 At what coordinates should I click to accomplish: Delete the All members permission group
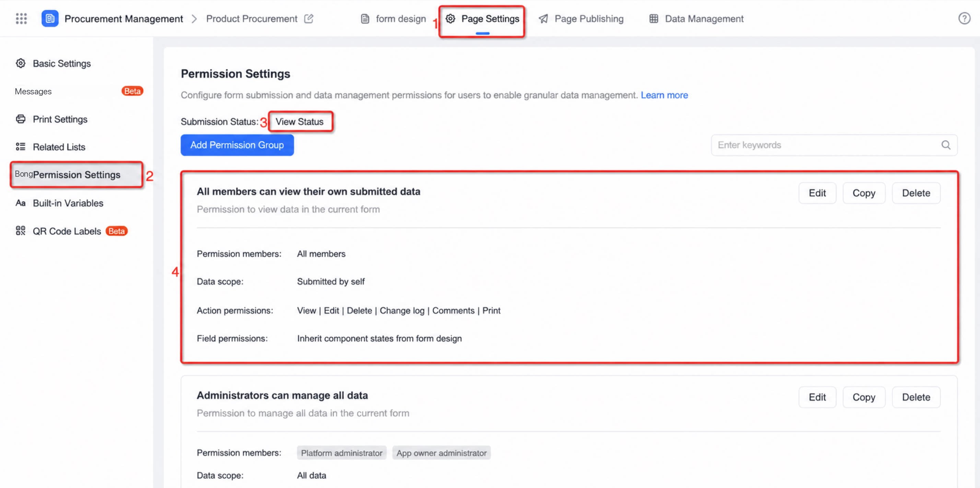click(x=916, y=193)
